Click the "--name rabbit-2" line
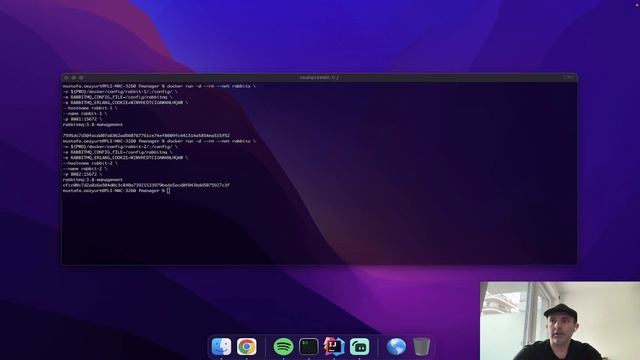Viewport: 640px width, 360px height. (x=85, y=169)
